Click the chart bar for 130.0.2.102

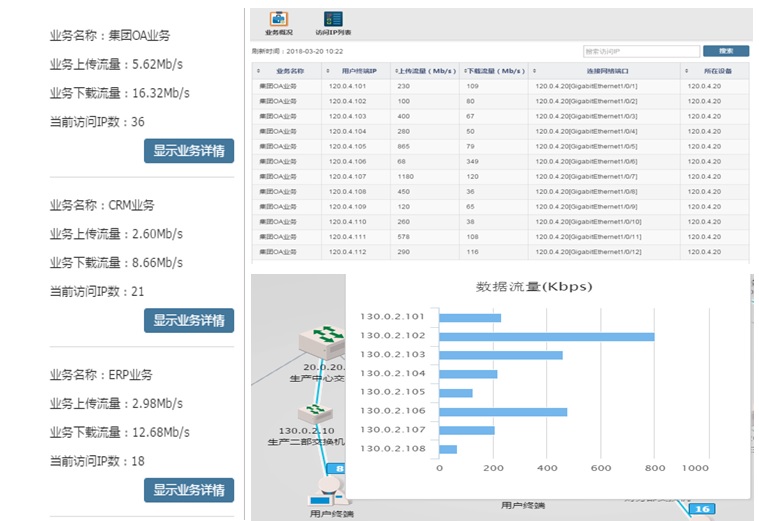(x=547, y=336)
